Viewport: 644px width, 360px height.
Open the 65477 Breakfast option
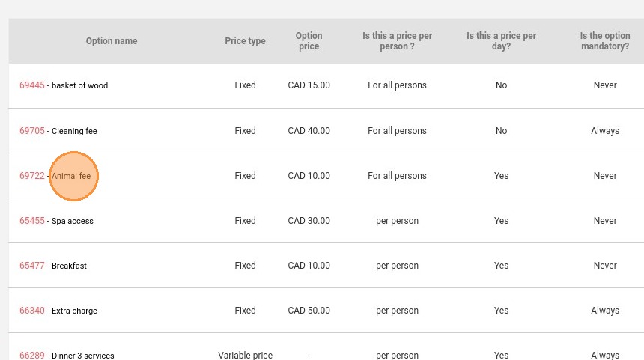coord(31,266)
